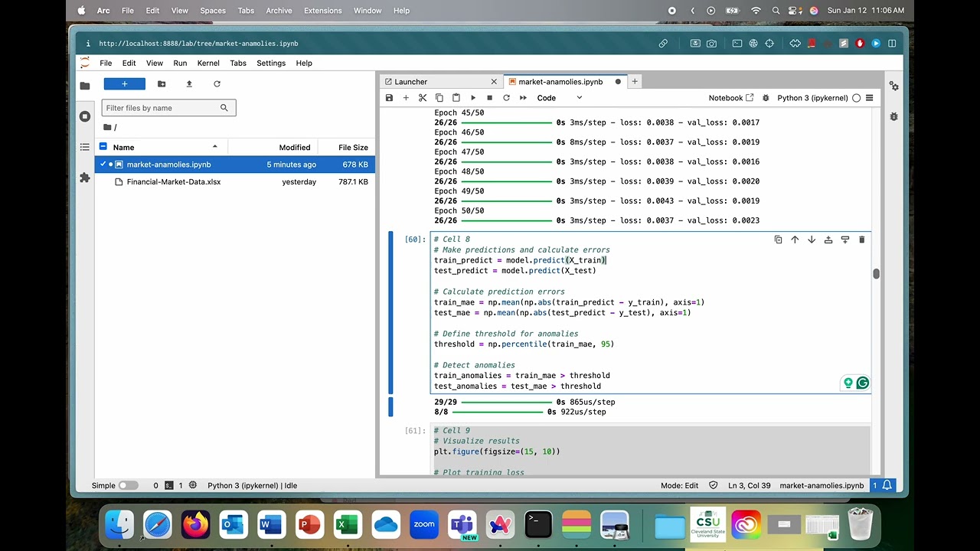980x551 pixels.
Task: Delete Cell 8 with the trash icon
Action: click(862, 240)
